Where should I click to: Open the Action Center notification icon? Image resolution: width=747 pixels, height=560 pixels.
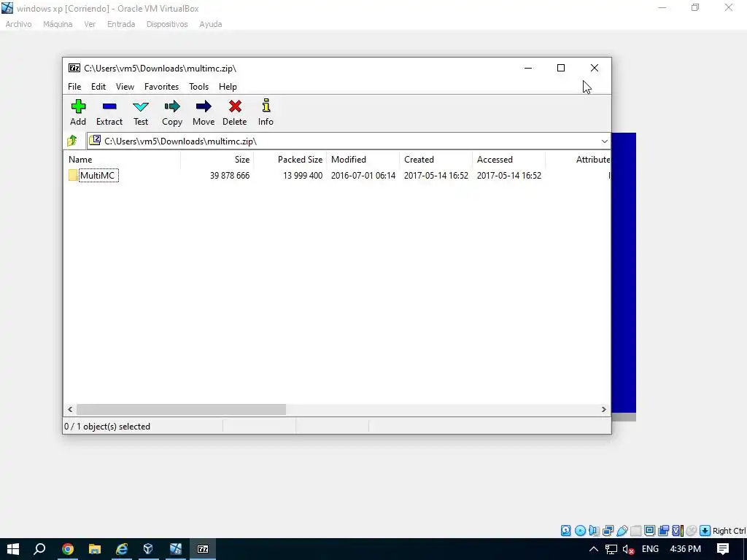(723, 549)
